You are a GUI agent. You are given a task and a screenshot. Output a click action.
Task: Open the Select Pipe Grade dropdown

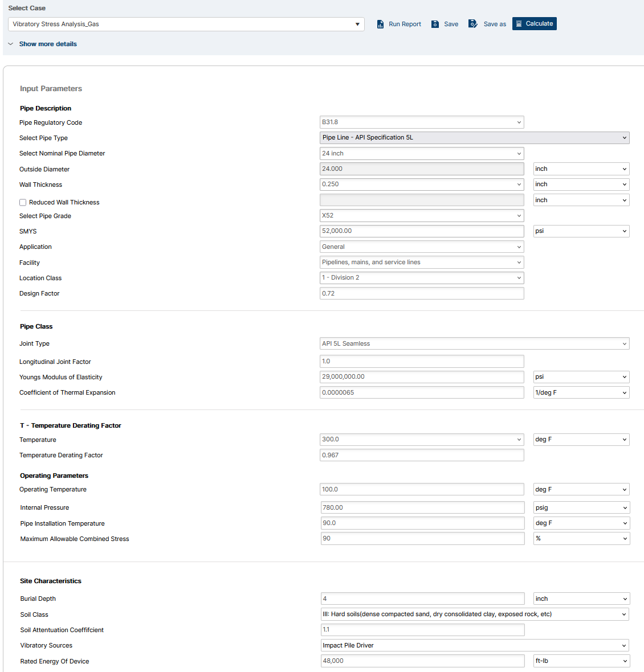(421, 216)
